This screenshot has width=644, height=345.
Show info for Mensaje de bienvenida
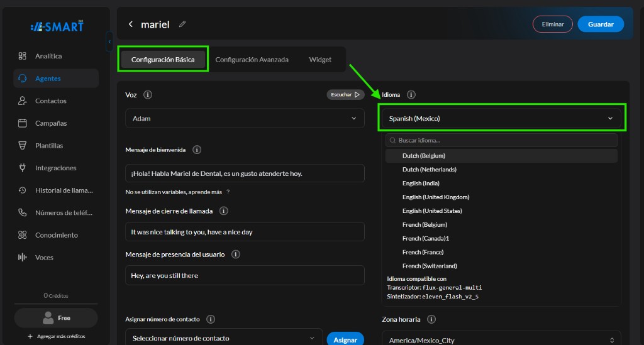click(197, 150)
